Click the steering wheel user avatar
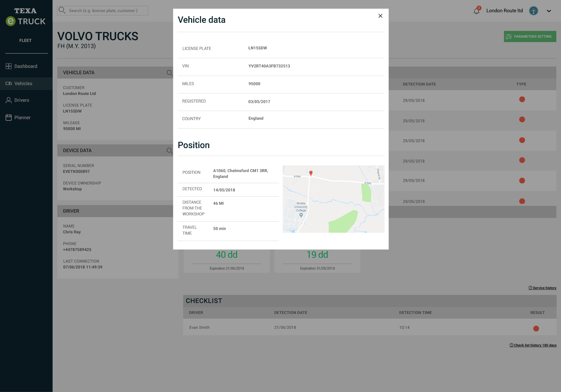The image size is (561, 392). pos(534,11)
